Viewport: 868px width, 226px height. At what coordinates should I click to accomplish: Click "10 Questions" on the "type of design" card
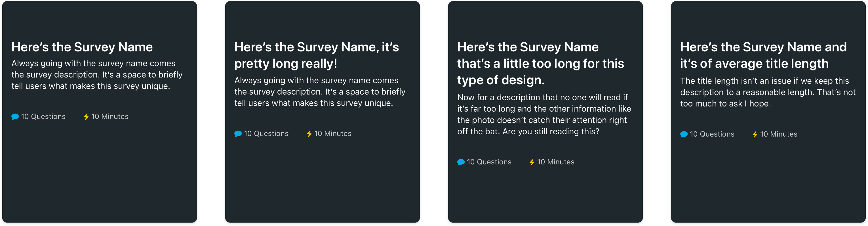coord(489,162)
